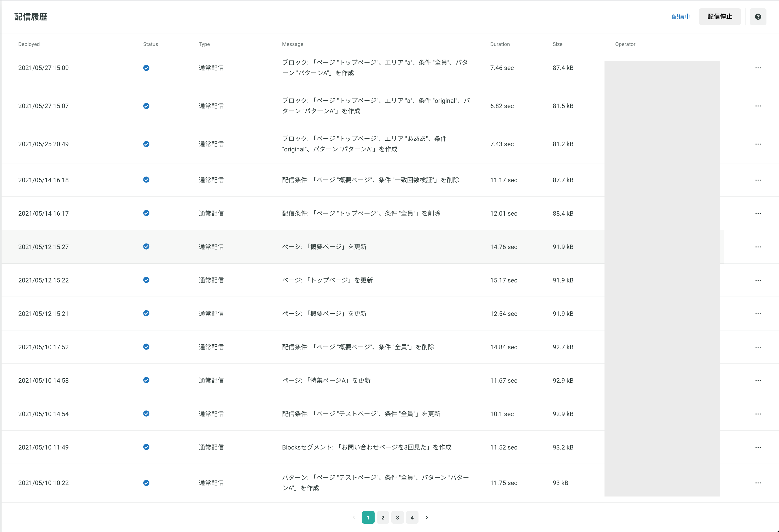Go to pagination page 1
Screen dimensions: 779x532
point(368,517)
